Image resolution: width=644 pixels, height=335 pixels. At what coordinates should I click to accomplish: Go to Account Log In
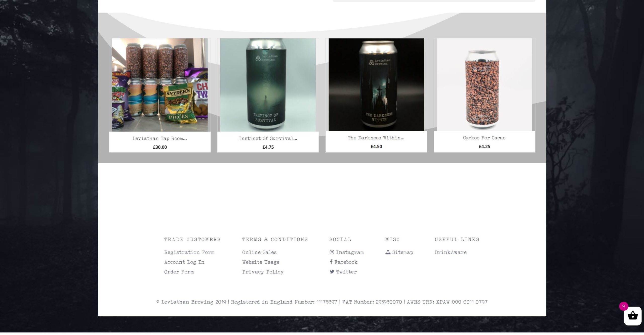coord(184,262)
